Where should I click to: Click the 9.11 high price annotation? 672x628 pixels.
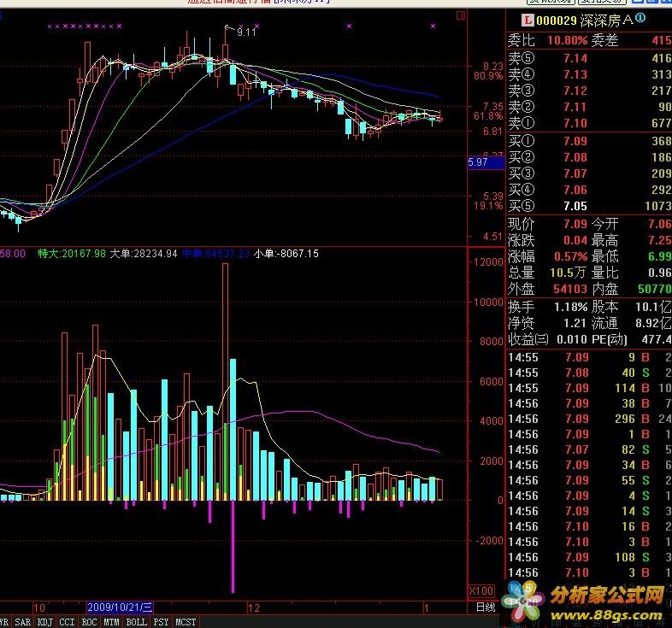[x=246, y=32]
